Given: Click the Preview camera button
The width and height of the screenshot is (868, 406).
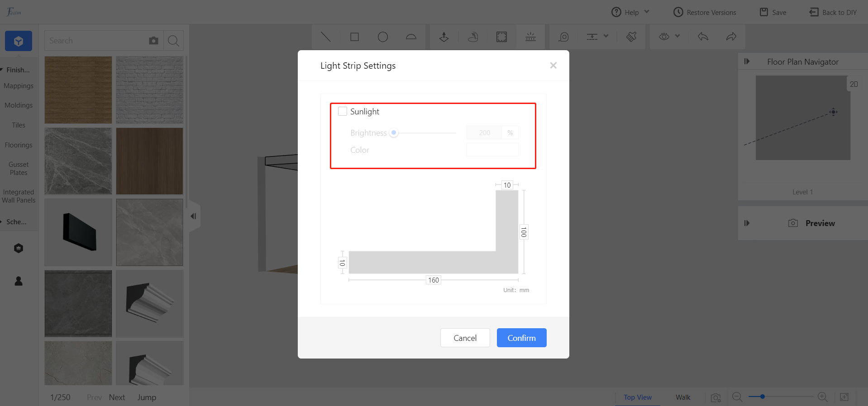Looking at the screenshot, I should coord(811,223).
